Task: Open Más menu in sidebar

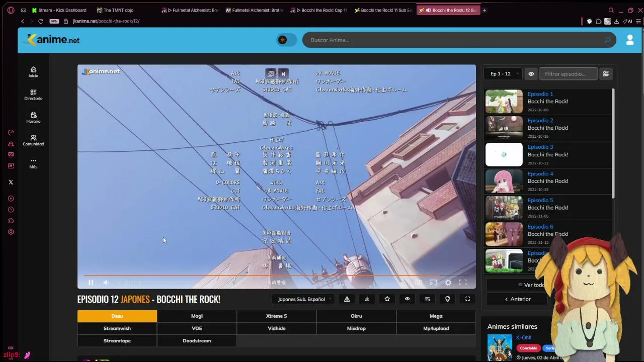Action: 33,163
